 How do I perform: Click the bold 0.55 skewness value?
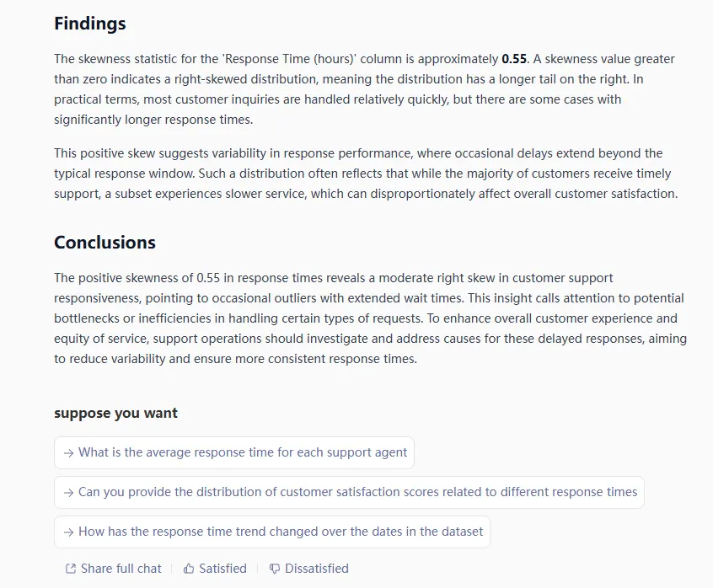[x=514, y=59]
